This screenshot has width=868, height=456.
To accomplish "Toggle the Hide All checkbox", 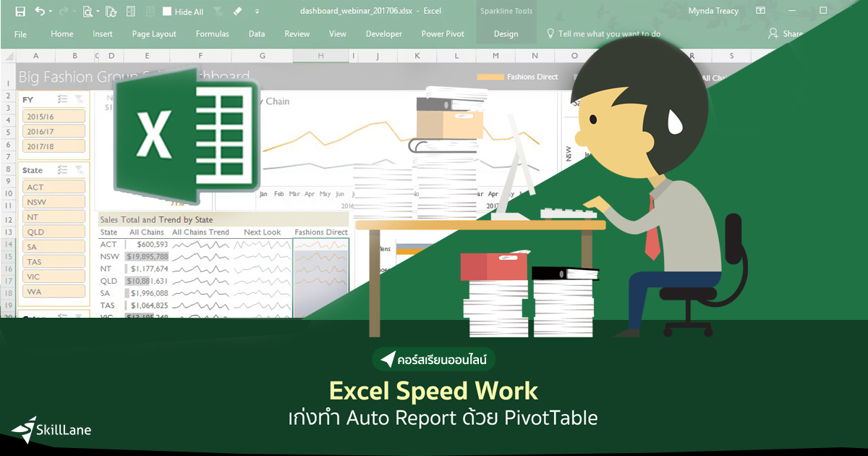I will point(168,12).
